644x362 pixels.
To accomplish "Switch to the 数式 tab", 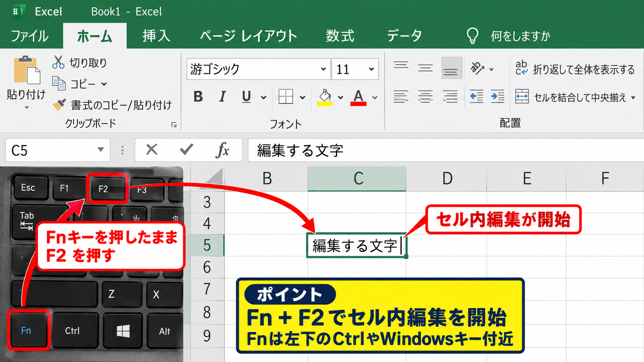I will coord(340,36).
